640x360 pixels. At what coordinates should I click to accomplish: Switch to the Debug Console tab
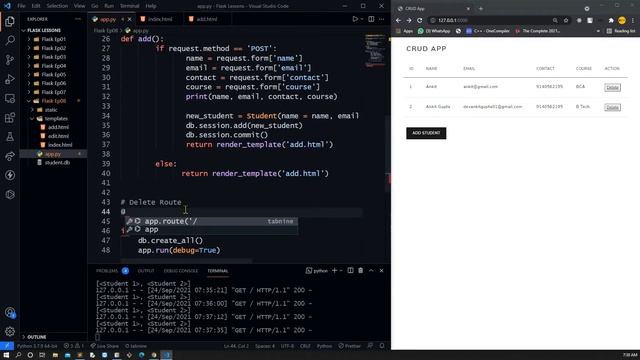coord(180,271)
